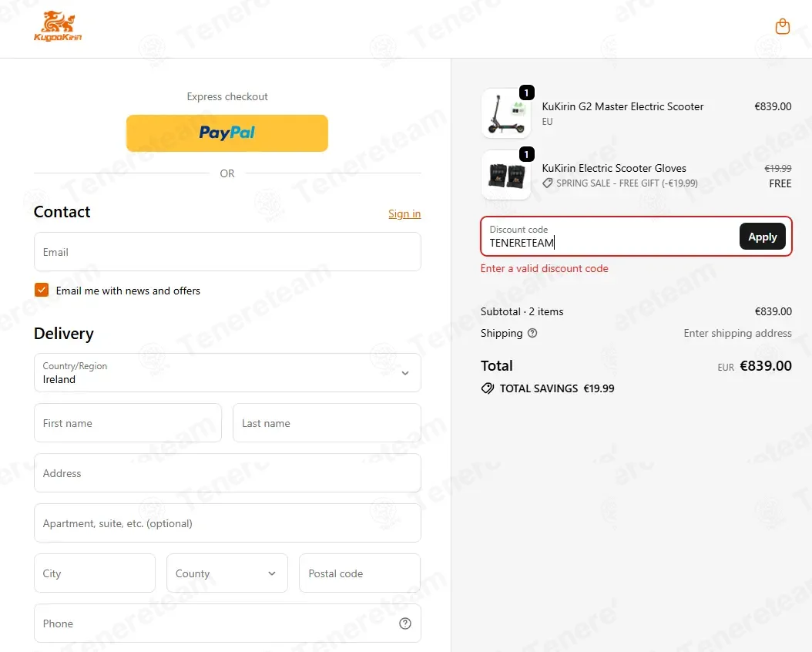Open the Scooter Gloves product thumbnail
This screenshot has width=812, height=652.
[x=506, y=175]
